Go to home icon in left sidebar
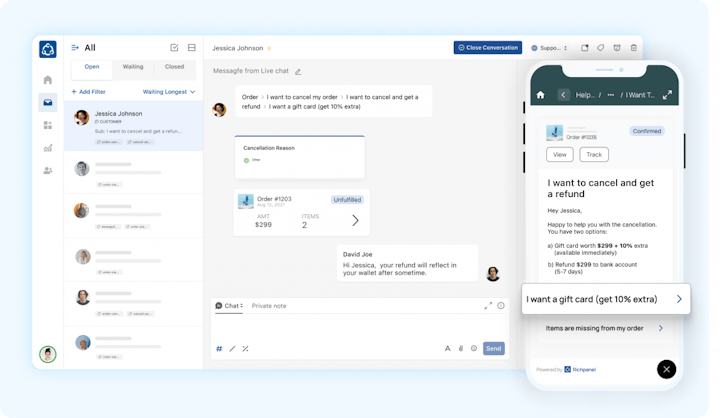720x418 pixels. click(47, 79)
